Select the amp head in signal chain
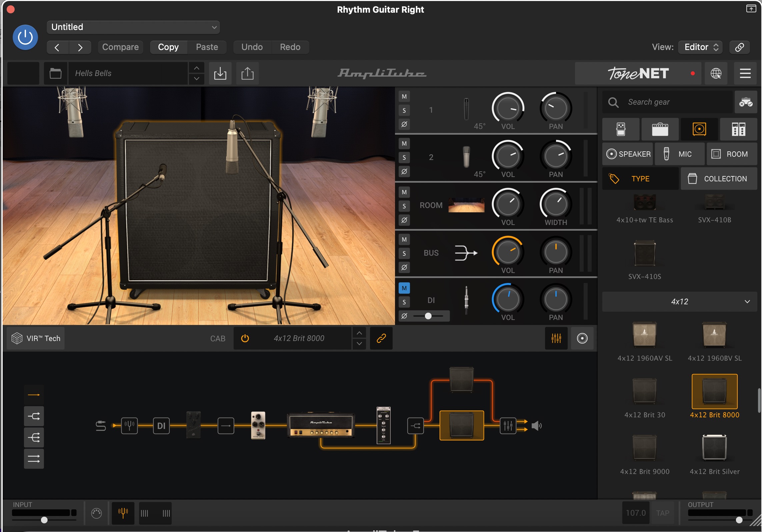This screenshot has height=532, width=762. pyautogui.click(x=321, y=425)
